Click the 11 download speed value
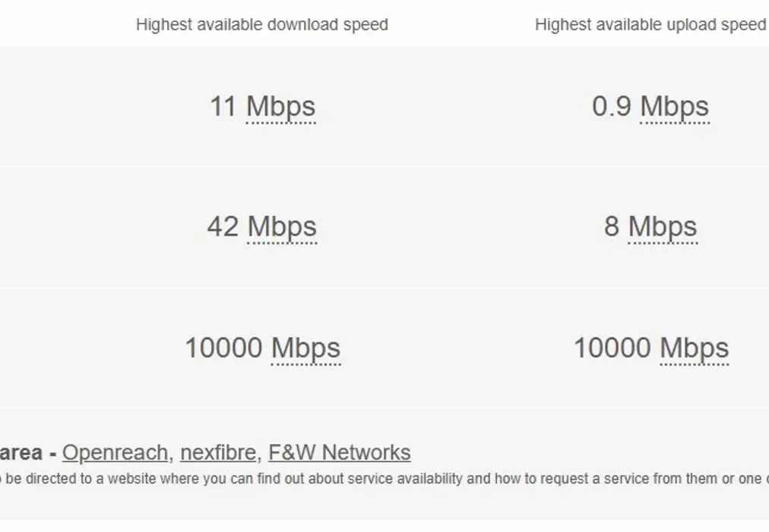 [x=223, y=107]
